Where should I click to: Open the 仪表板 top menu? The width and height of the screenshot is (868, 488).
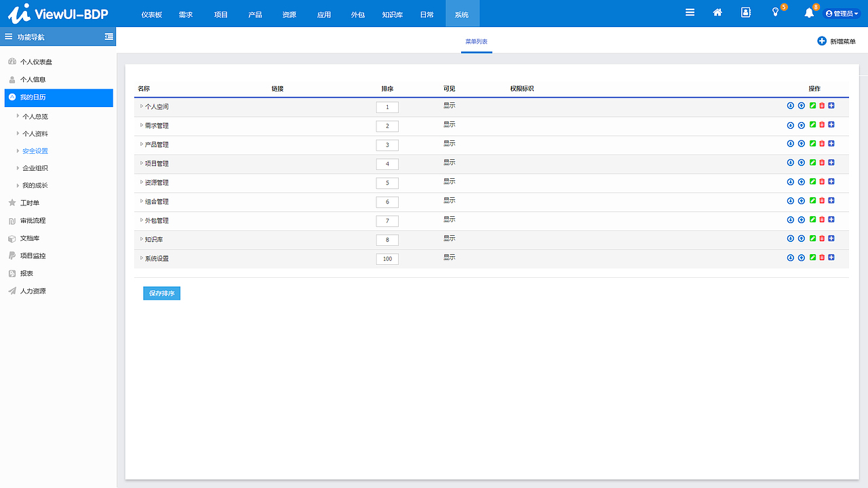point(152,14)
